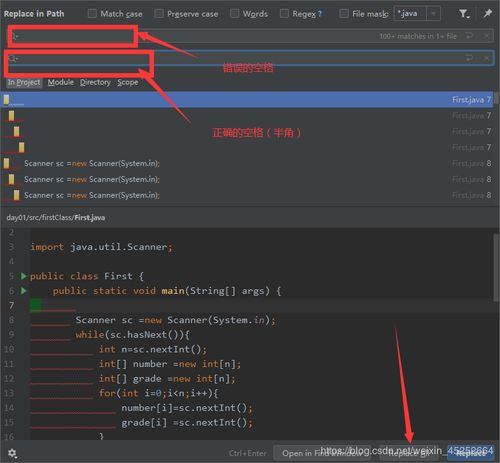Click history magnifier icon in replace field

[x=13, y=59]
